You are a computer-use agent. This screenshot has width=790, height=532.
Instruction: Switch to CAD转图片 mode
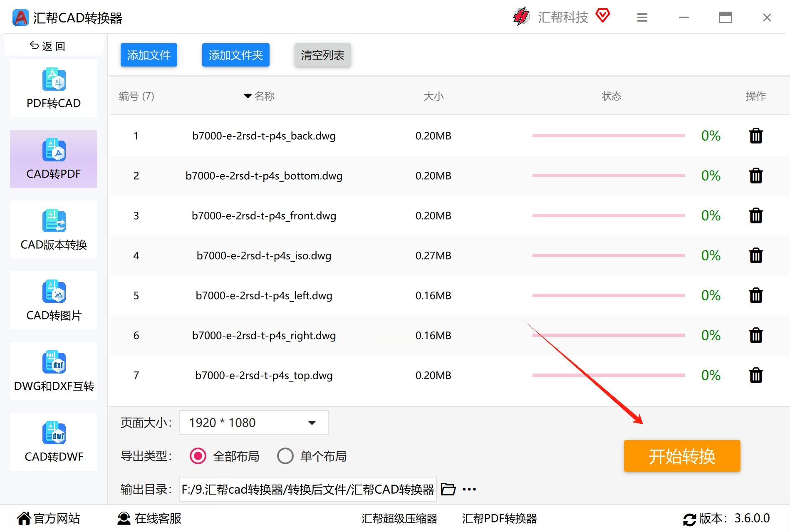point(54,300)
